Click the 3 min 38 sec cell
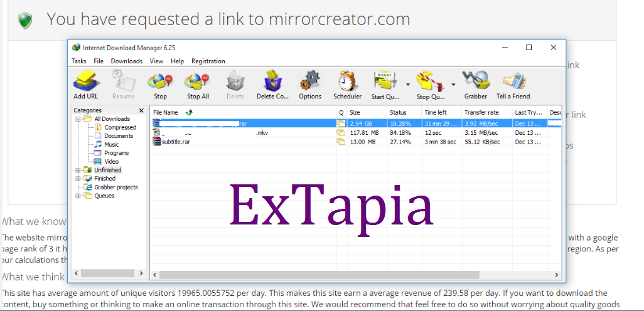The image size is (644, 311). click(x=440, y=142)
